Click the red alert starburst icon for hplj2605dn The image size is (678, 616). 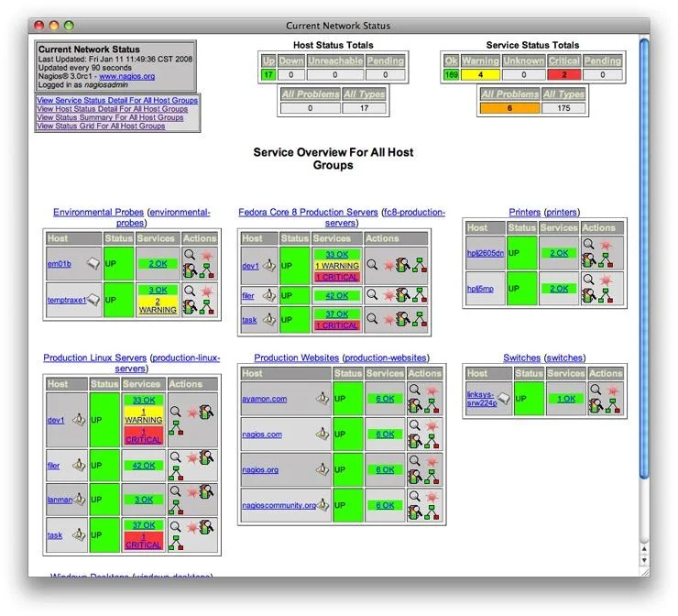coord(606,246)
